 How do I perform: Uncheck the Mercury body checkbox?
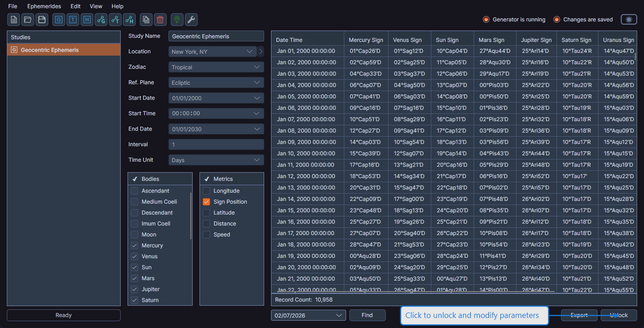(x=135, y=245)
